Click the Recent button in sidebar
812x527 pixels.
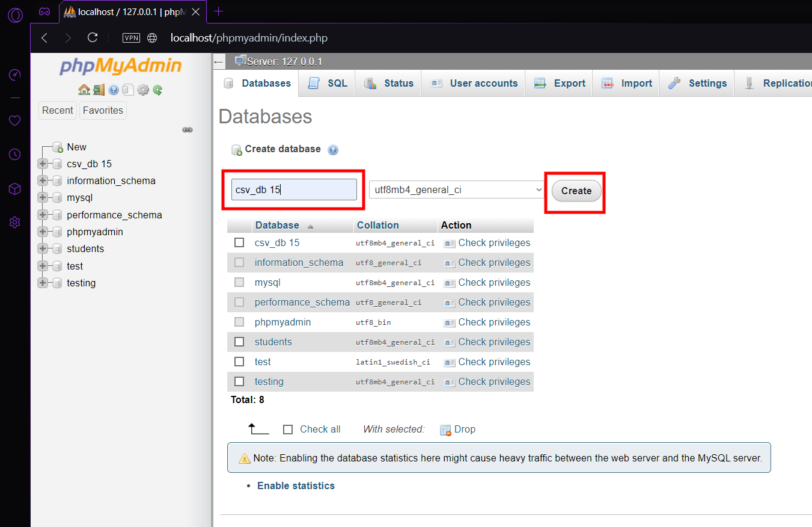(58, 110)
